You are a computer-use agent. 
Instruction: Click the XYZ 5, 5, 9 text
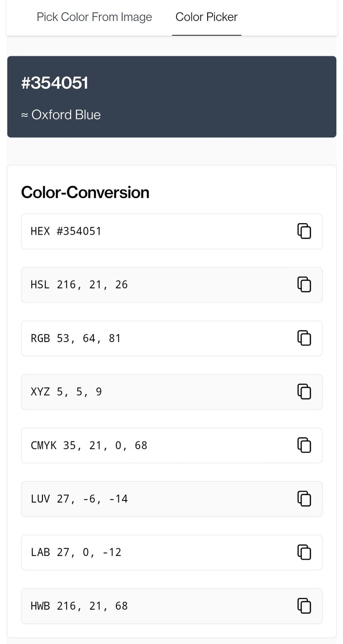click(x=66, y=392)
